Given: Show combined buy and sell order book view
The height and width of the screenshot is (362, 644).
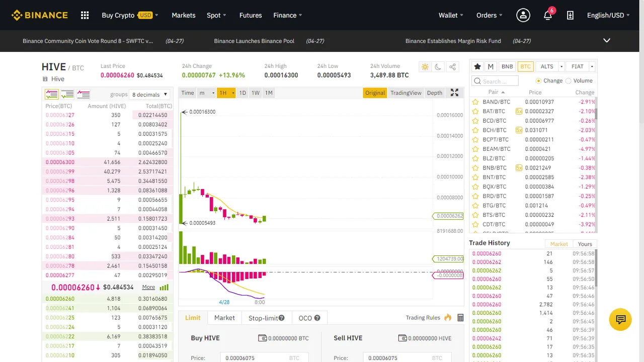Looking at the screenshot, I should [51, 94].
